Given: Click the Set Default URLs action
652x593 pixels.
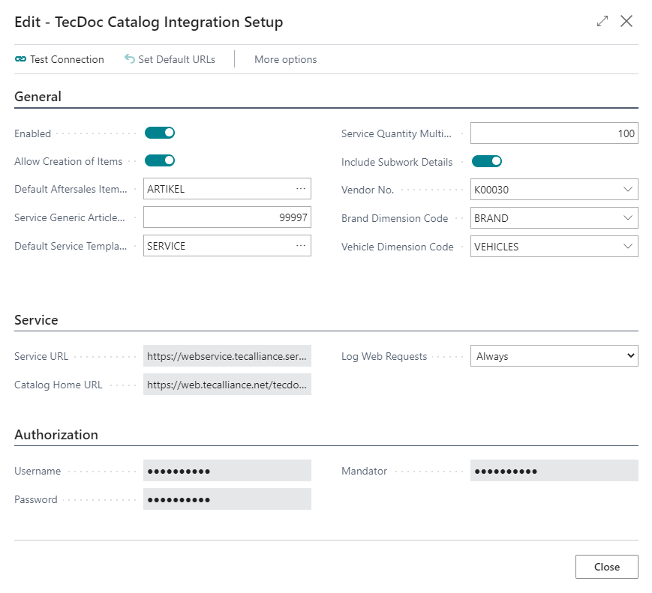Looking at the screenshot, I should click(x=170, y=59).
